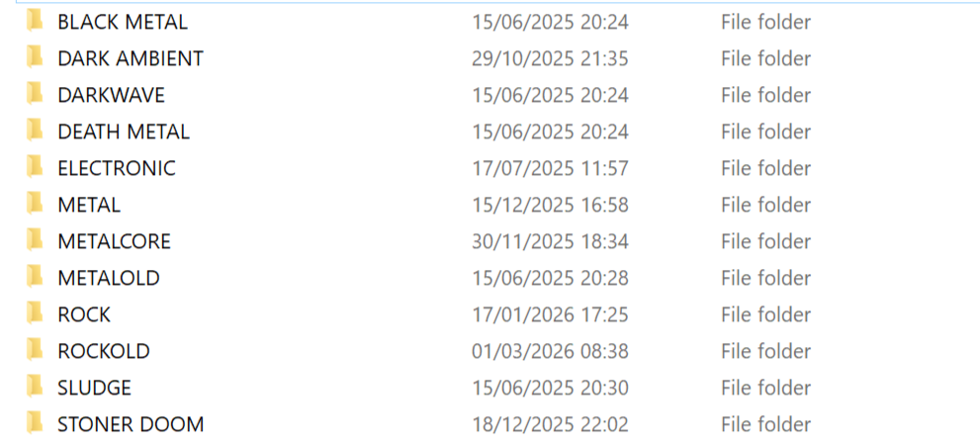Select the METALOLD folder name

(x=108, y=278)
